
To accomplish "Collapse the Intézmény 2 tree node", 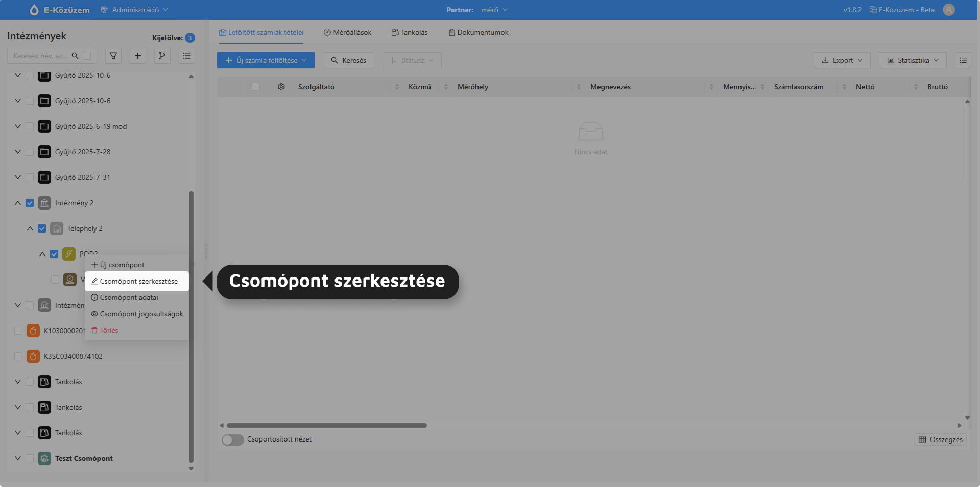I will (x=17, y=203).
